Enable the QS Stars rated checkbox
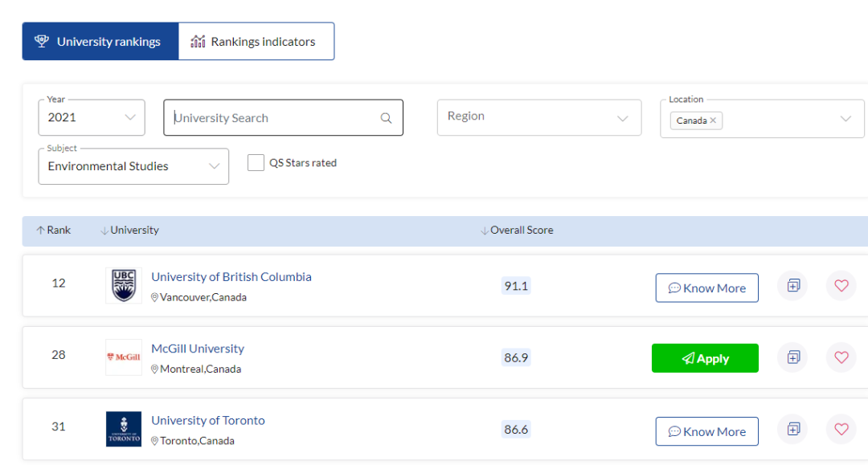 click(256, 163)
